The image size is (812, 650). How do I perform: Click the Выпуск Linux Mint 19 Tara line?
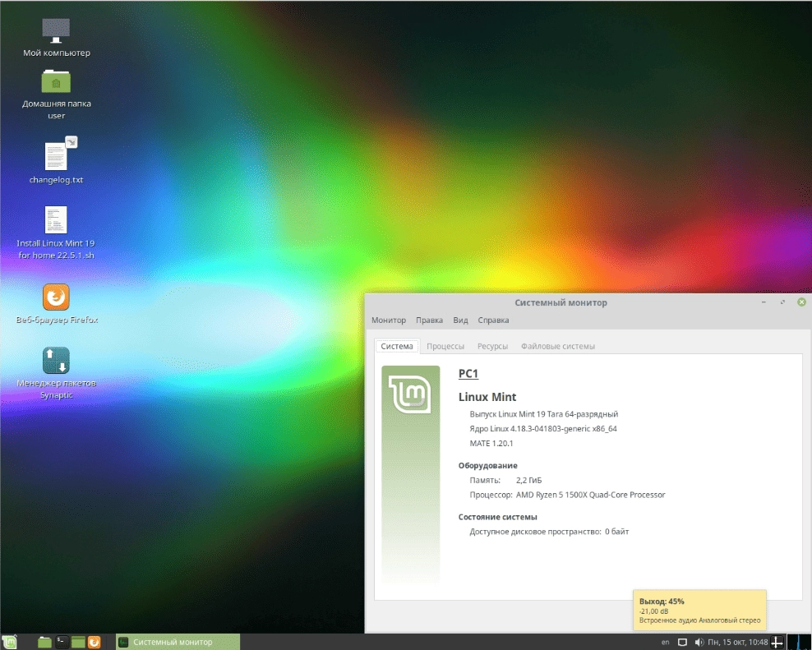tap(544, 414)
